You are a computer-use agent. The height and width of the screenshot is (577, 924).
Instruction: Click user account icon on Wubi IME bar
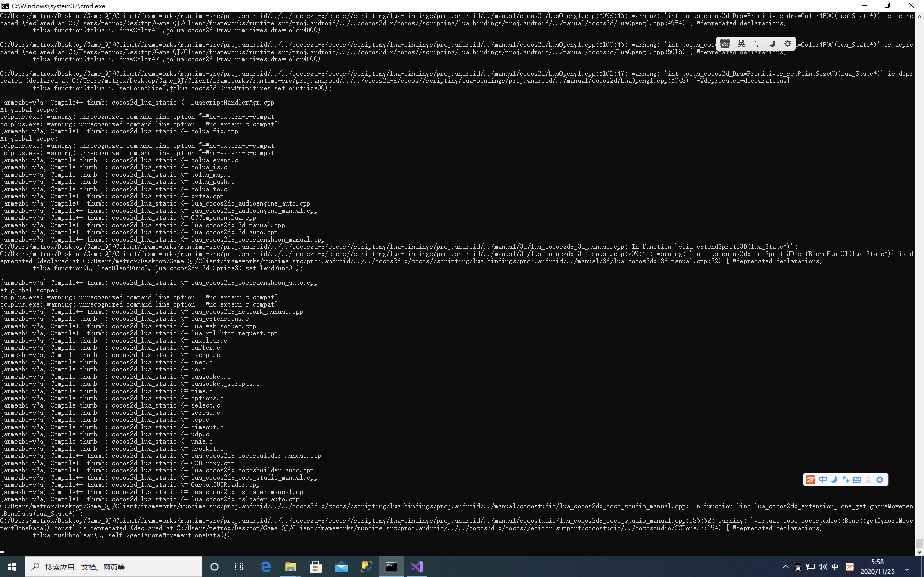(869, 480)
